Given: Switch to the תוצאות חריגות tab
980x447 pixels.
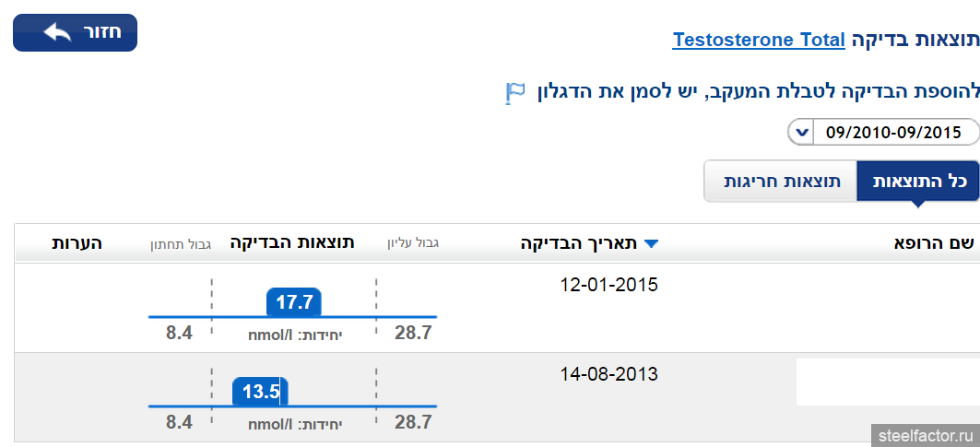Looking at the screenshot, I should tap(782, 181).
